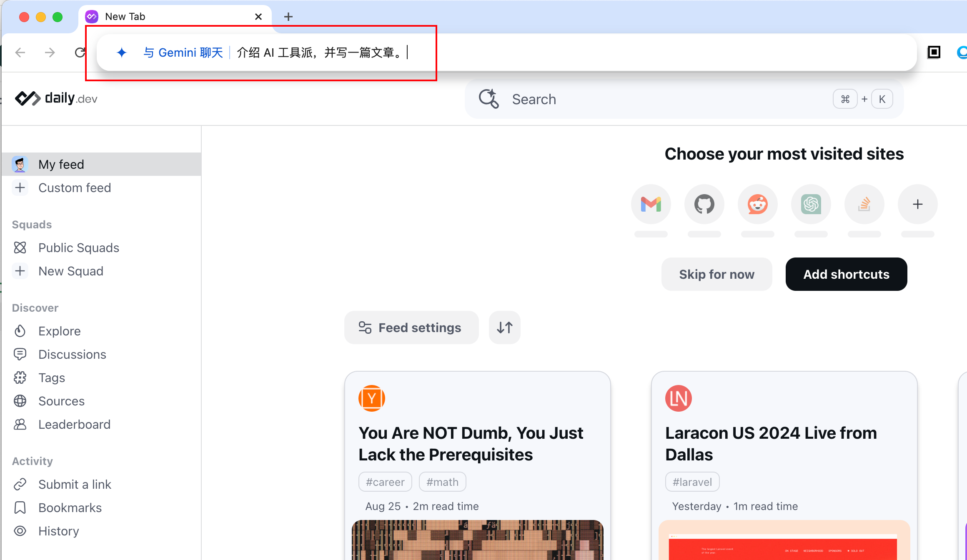The height and width of the screenshot is (560, 967).
Task: Go back with browser back arrow
Action: [x=20, y=52]
